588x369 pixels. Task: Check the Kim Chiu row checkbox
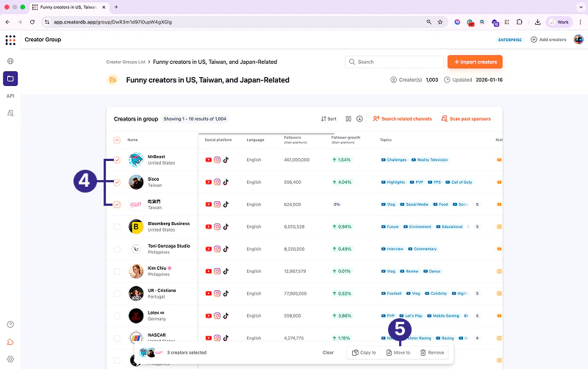117,271
